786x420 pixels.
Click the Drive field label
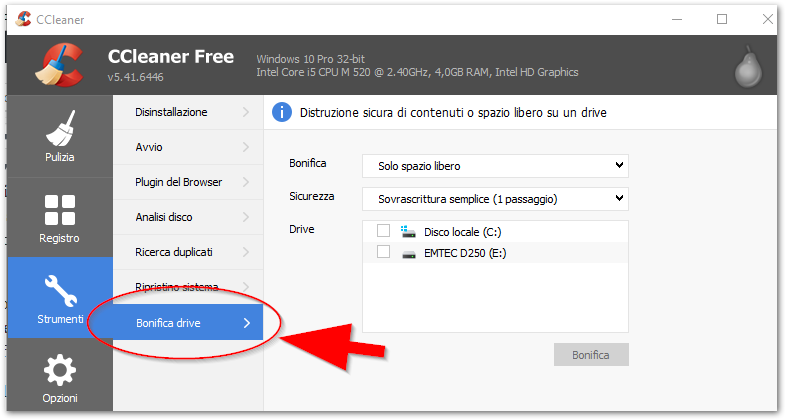click(302, 230)
